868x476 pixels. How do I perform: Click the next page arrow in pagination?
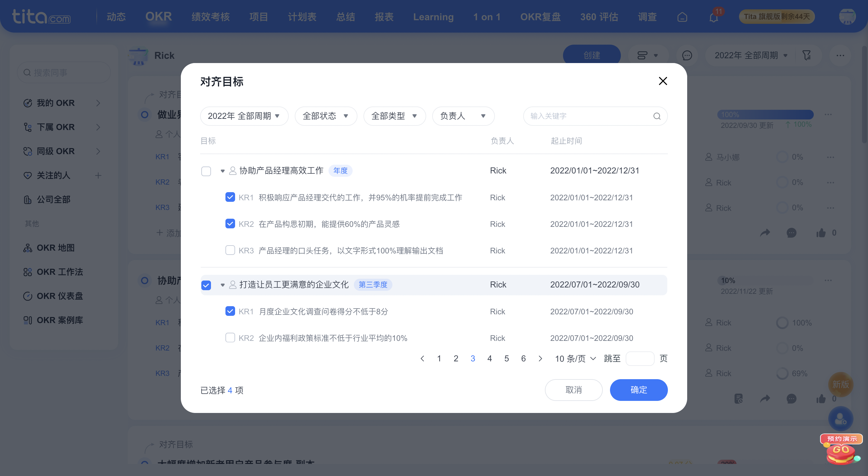click(x=540, y=359)
